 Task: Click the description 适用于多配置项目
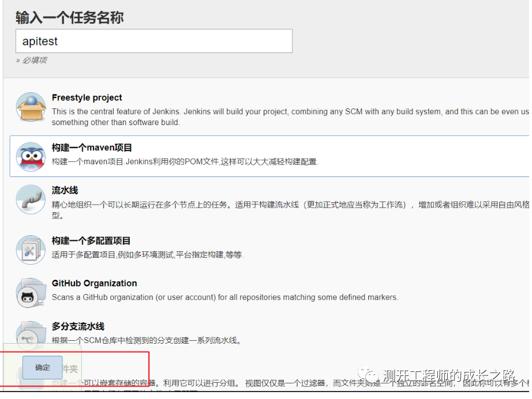(148, 255)
